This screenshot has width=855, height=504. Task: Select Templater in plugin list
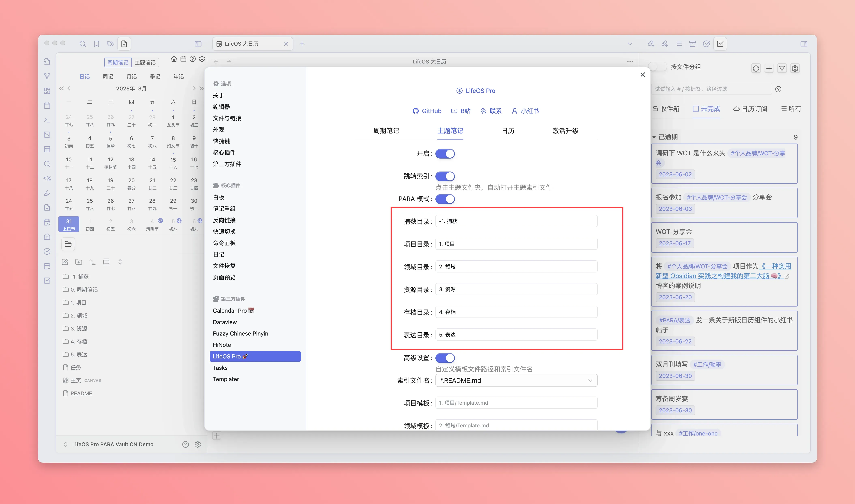click(226, 379)
